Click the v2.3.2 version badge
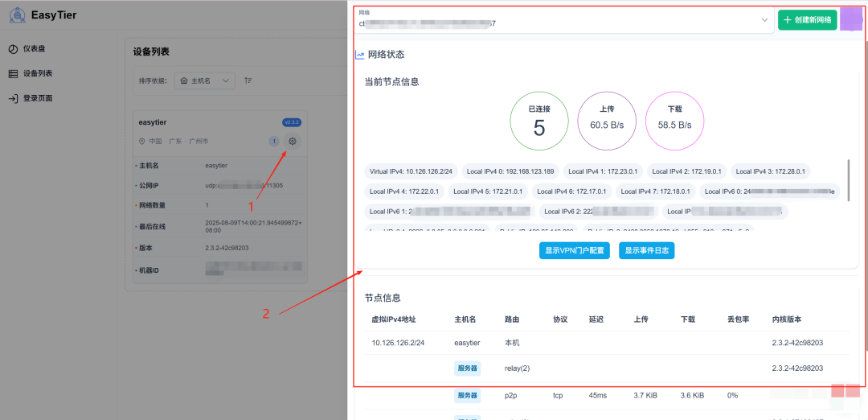The image size is (868, 420). coord(292,122)
